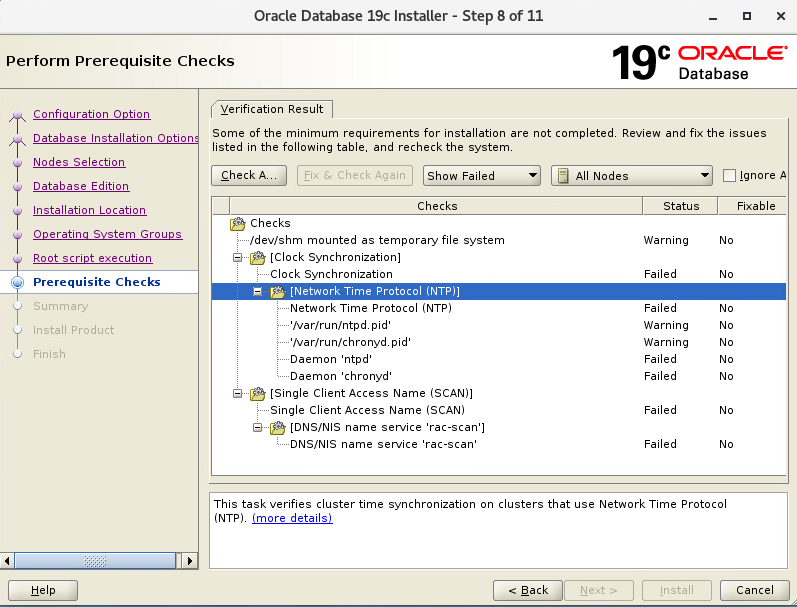Click the Configuration Option step indicator icon
Viewport: 797px width, 607px height.
pyautogui.click(x=17, y=115)
